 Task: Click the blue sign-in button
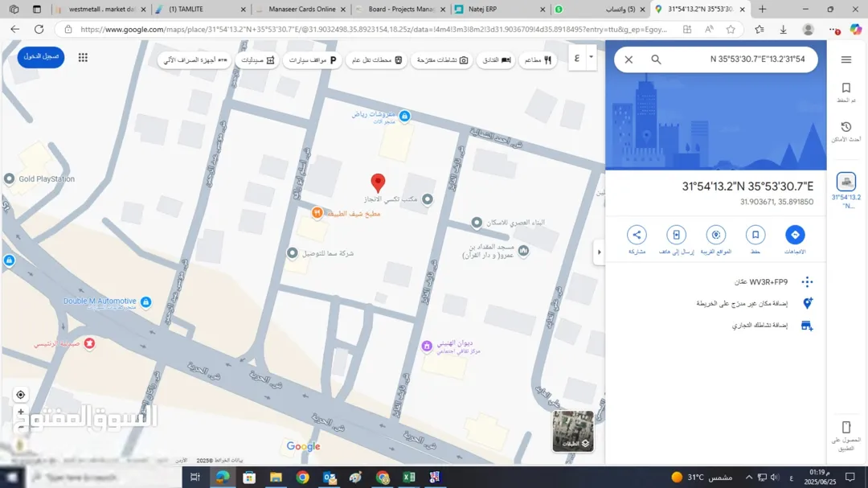[41, 57]
